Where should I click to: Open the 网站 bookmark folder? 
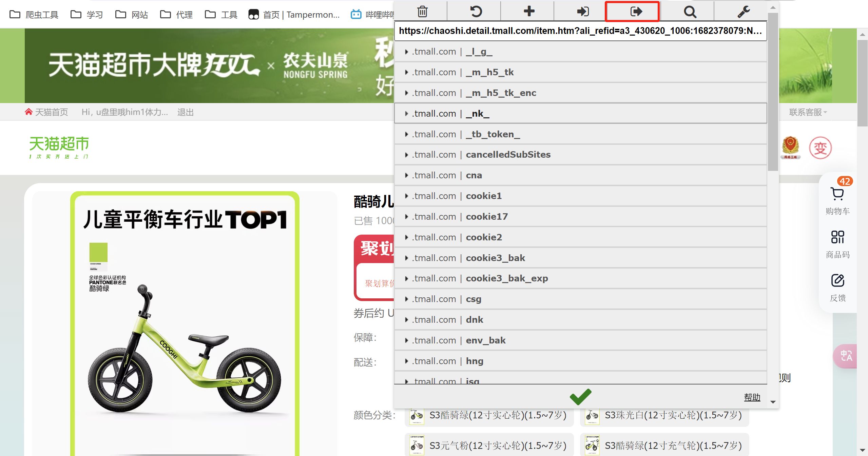[x=132, y=15]
